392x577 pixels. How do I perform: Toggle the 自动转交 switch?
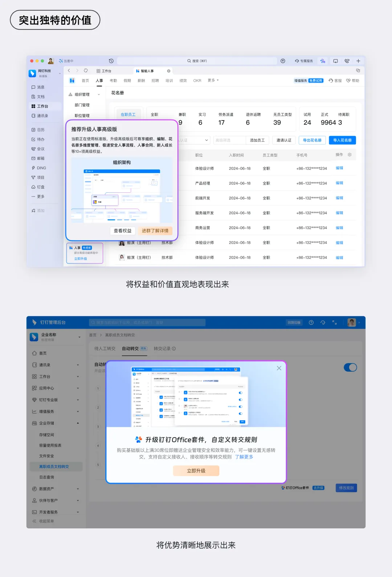point(350,368)
